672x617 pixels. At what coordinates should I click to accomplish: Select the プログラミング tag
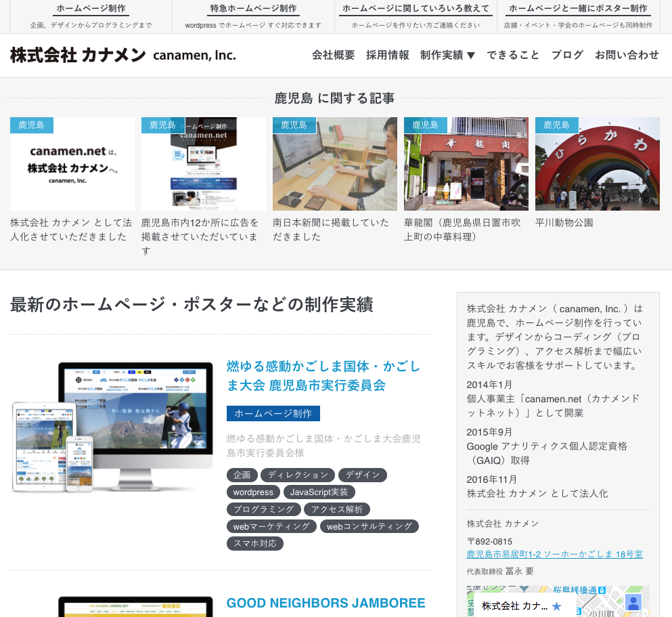coord(263,509)
